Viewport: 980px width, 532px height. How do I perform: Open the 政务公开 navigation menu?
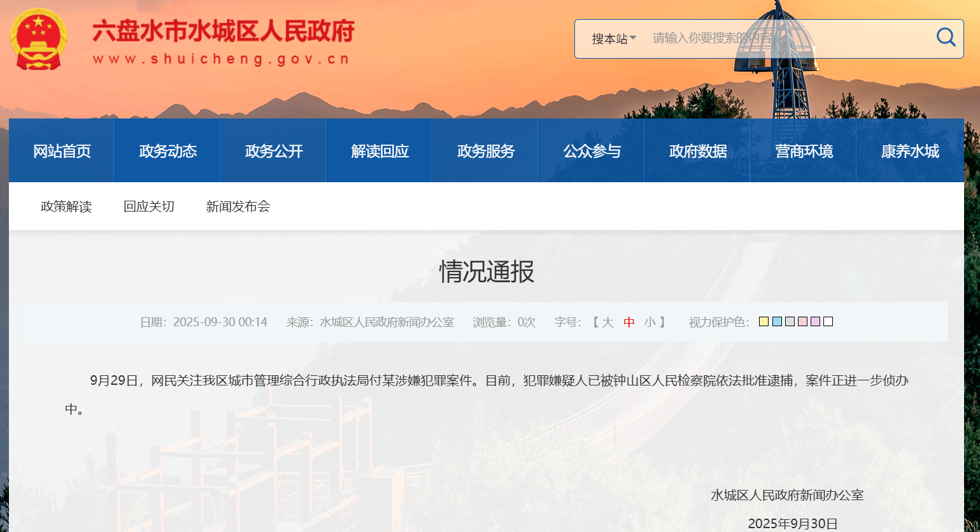273,150
